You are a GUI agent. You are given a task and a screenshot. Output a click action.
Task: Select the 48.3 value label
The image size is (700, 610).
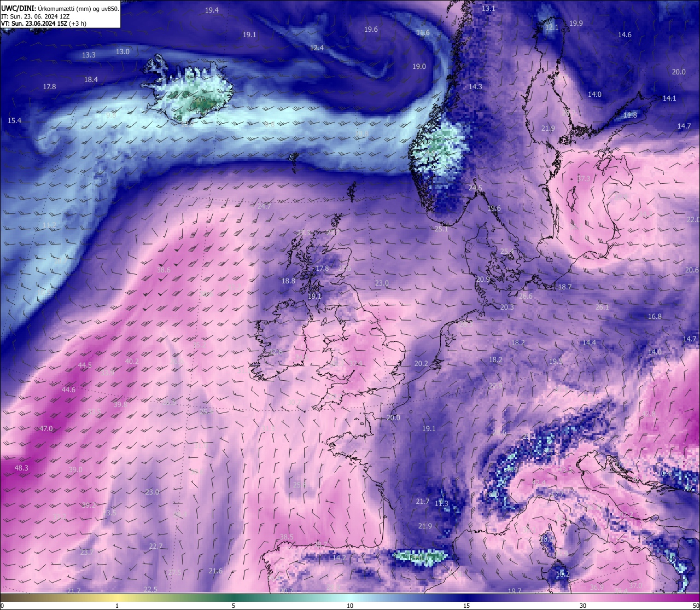click(21, 468)
